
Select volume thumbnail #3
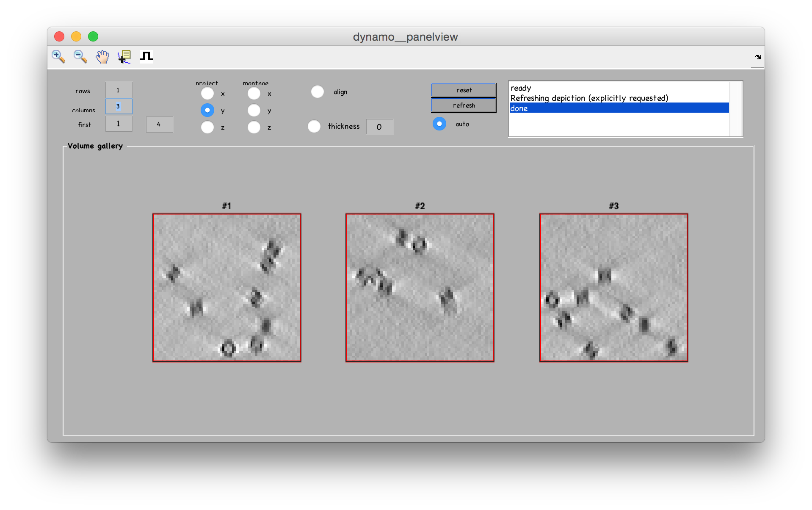[x=614, y=288]
